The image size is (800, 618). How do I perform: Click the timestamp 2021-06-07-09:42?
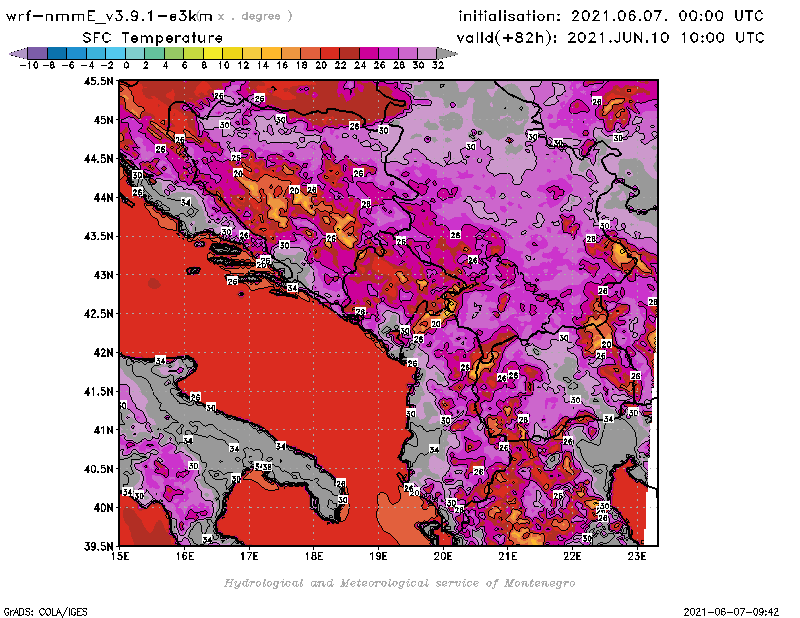coord(731,612)
